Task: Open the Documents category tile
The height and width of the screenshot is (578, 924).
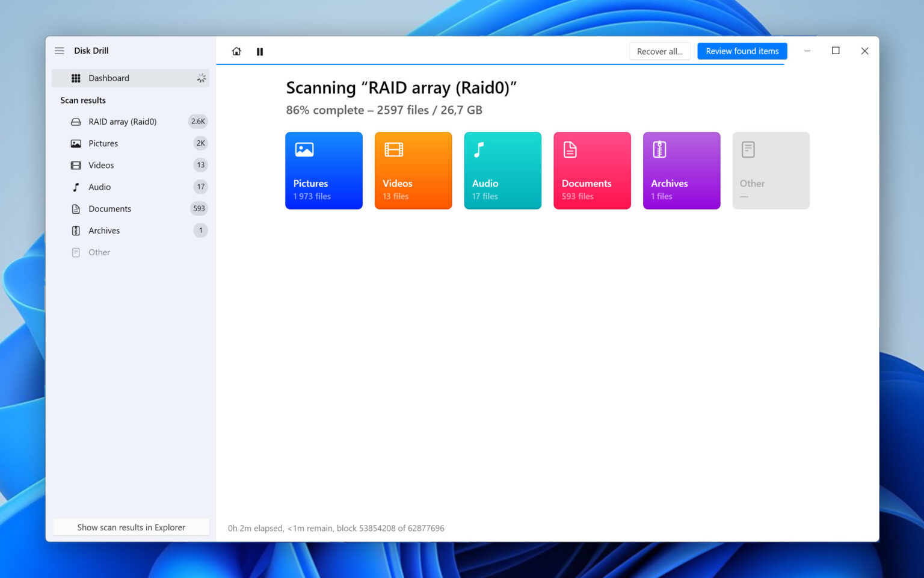Action: click(x=592, y=170)
